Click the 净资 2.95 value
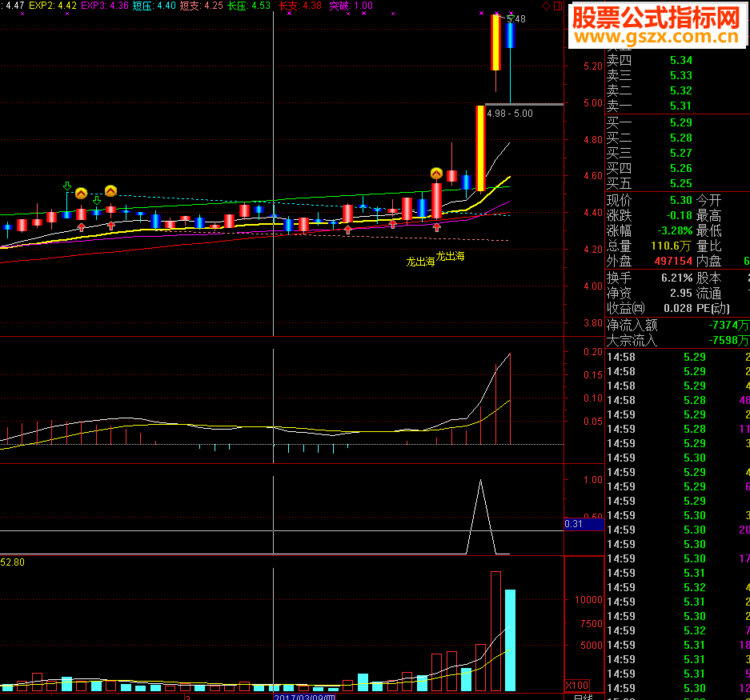This screenshot has height=700, width=750. pyautogui.click(x=681, y=293)
